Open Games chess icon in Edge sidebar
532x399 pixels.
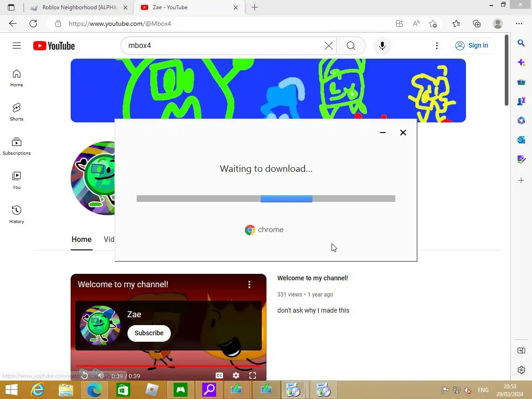point(521,101)
